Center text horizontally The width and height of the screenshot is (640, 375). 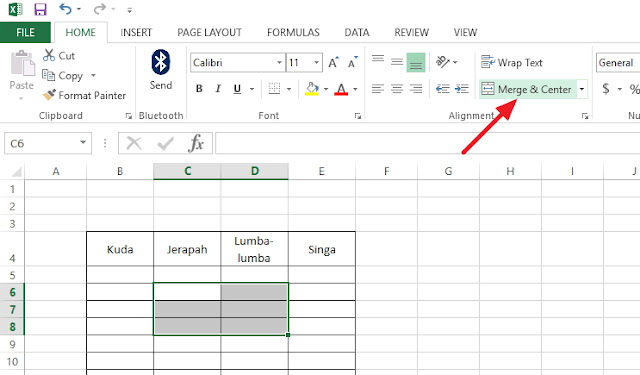click(x=397, y=89)
